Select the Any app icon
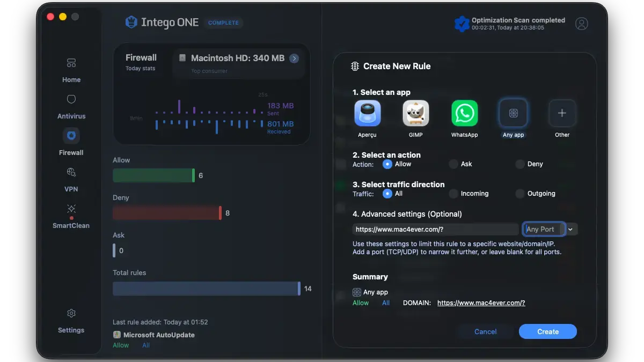644x362 pixels. [x=513, y=113]
